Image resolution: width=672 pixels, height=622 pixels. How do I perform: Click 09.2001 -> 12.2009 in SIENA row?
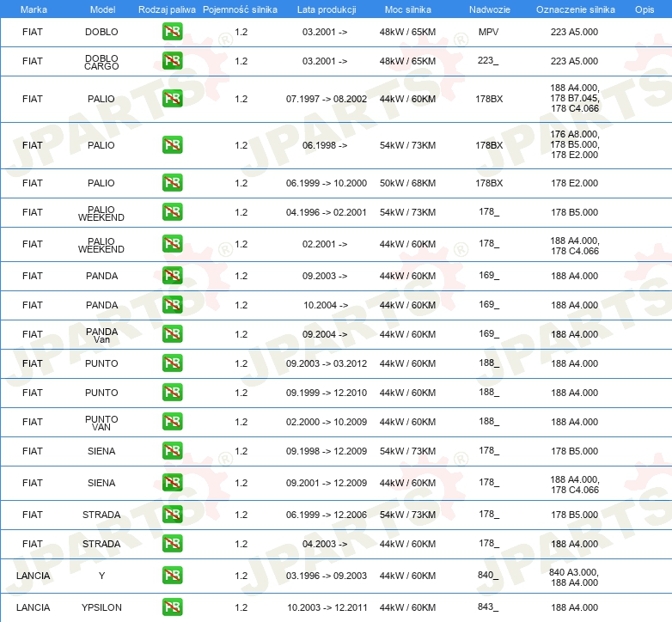point(327,483)
